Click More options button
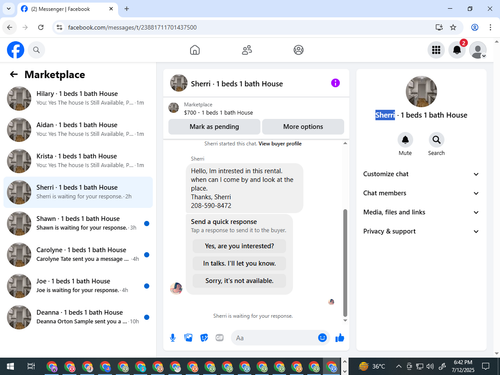Image resolution: width=500 pixels, height=375 pixels. click(x=303, y=127)
